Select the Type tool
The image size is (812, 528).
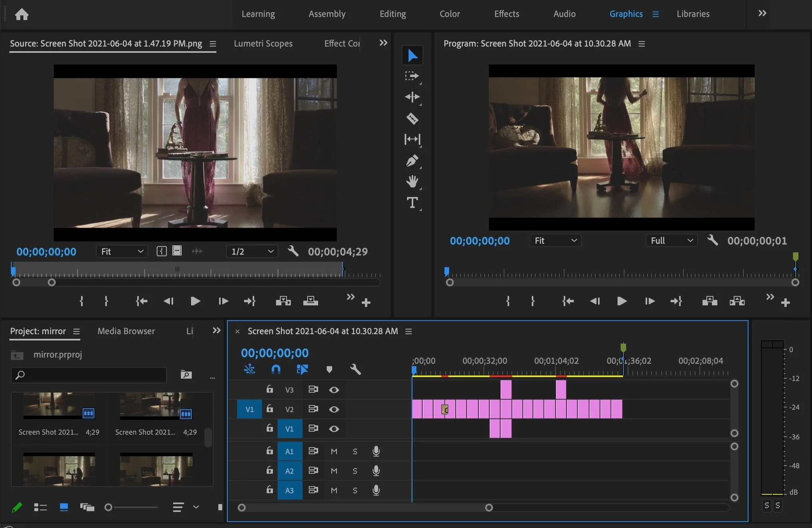tap(412, 202)
